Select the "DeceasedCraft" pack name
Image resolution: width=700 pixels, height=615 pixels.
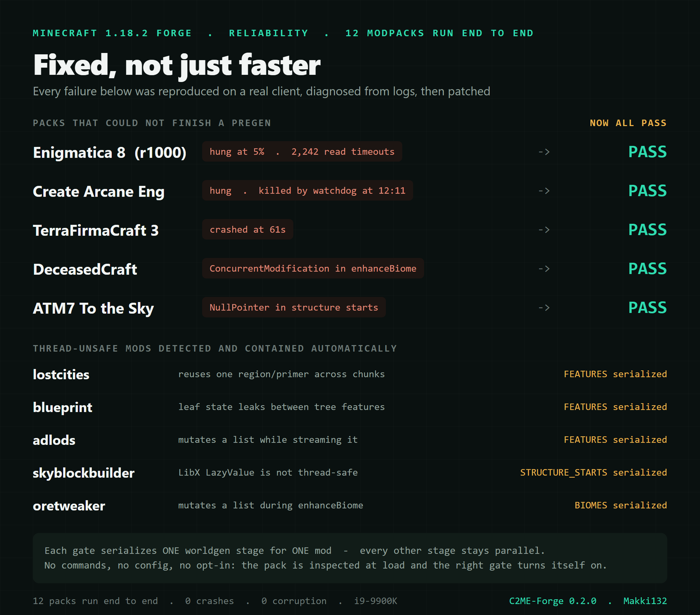coord(85,269)
